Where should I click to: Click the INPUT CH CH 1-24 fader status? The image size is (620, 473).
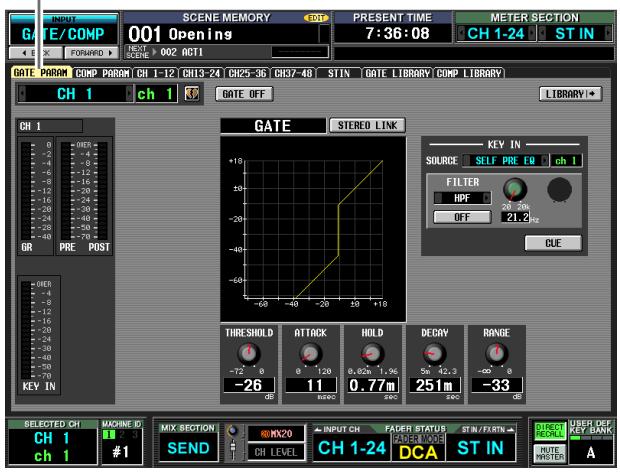click(352, 448)
